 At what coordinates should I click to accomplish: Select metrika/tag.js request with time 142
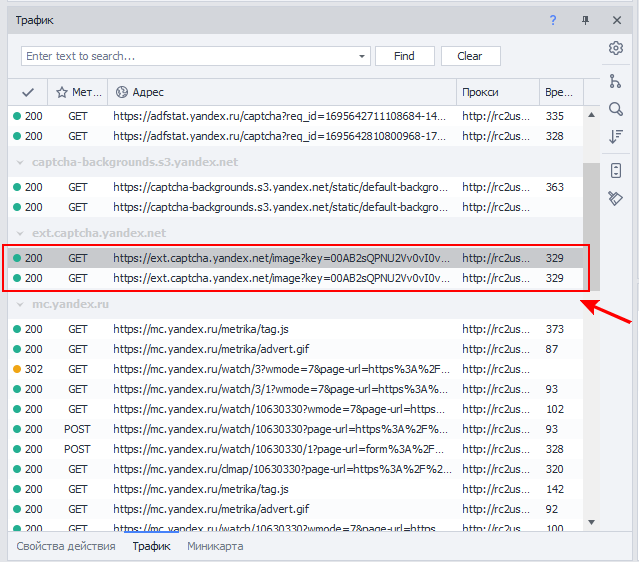(x=295, y=489)
